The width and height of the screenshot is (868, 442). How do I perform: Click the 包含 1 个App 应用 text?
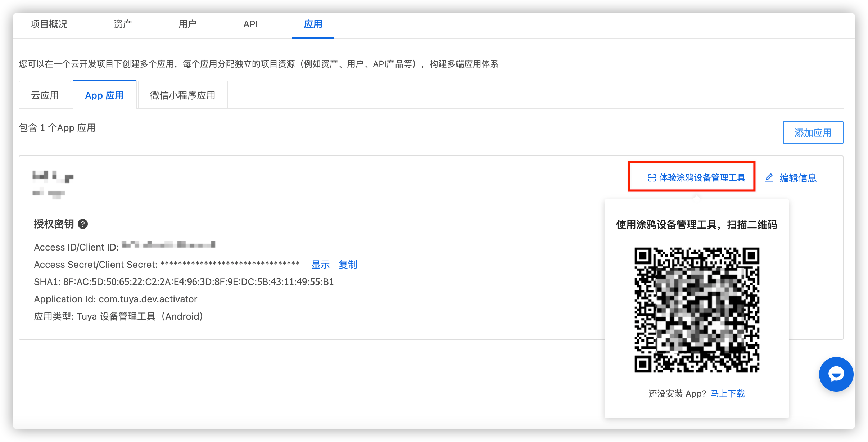(x=57, y=128)
